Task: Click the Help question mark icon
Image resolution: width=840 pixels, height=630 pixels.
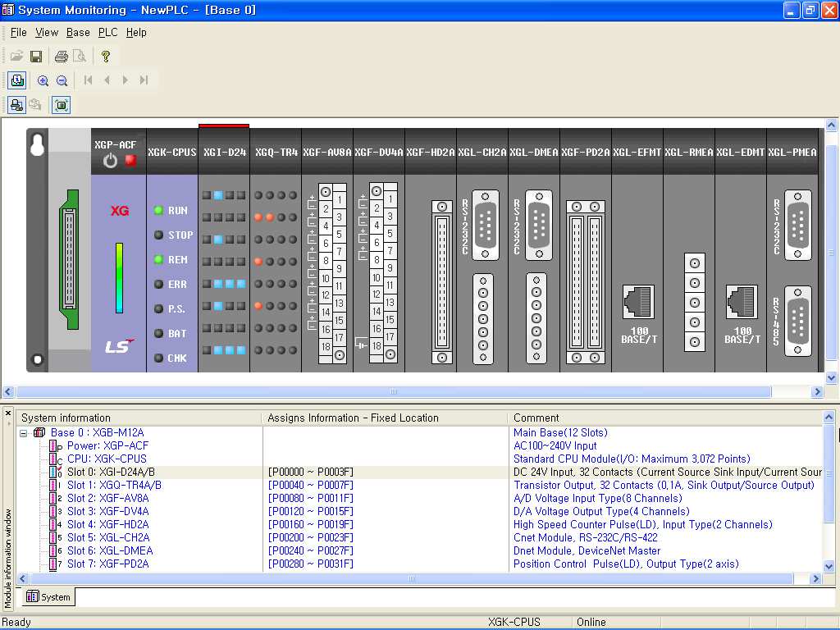Action: click(x=106, y=57)
